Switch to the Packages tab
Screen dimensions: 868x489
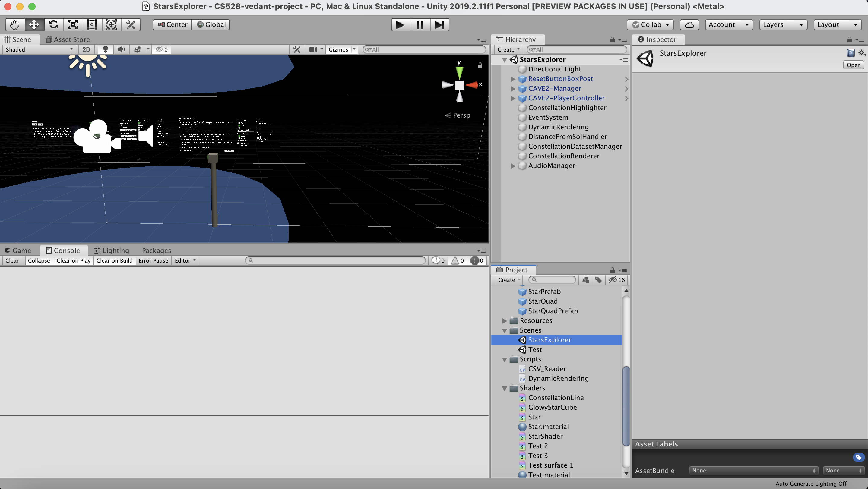[156, 251]
